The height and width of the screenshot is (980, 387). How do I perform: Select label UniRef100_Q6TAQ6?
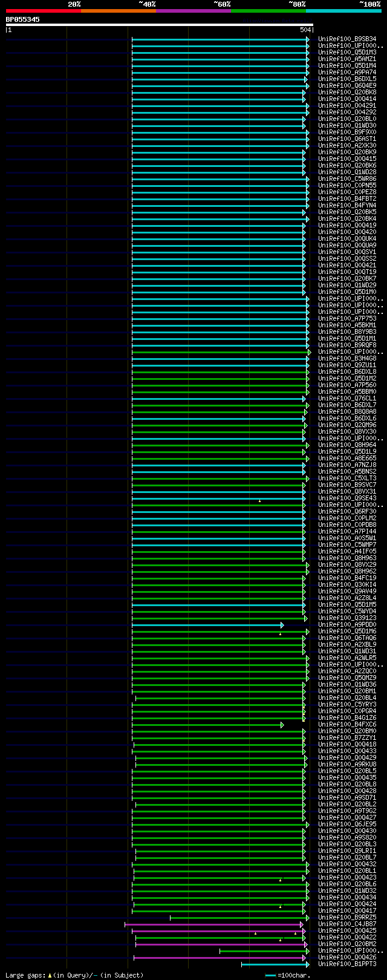[x=347, y=638]
